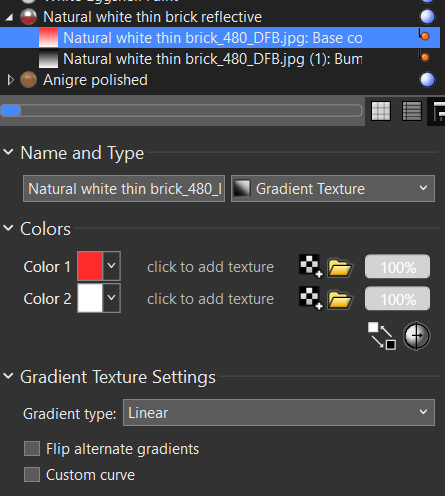Click Color 2 texture amount 100% field

[397, 299]
